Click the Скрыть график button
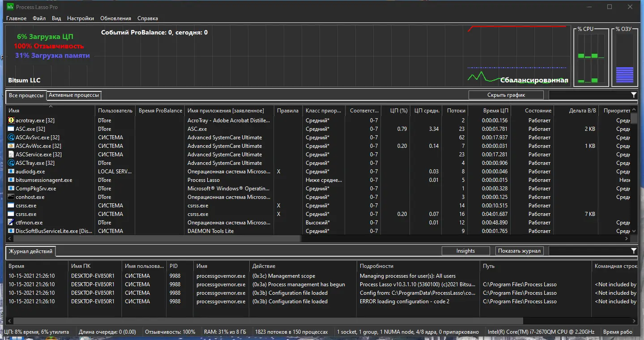644x340 pixels. [x=506, y=95]
